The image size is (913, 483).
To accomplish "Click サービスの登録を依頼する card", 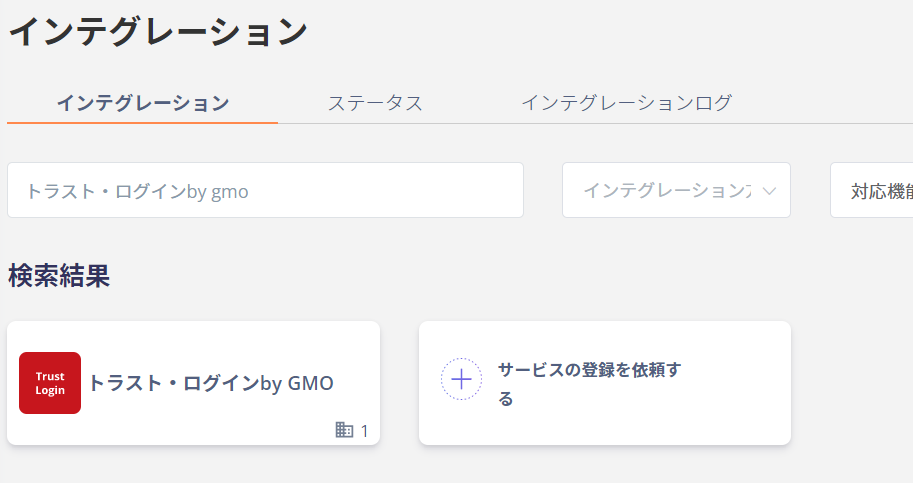I will click(605, 383).
